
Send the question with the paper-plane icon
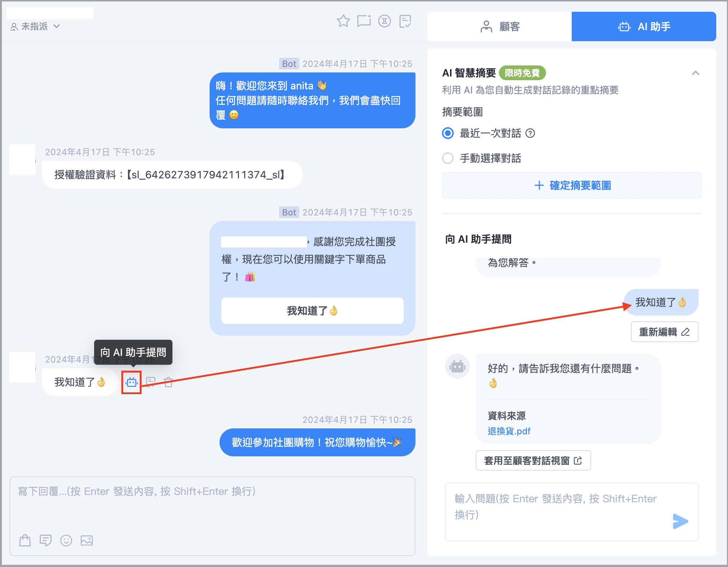click(x=680, y=521)
